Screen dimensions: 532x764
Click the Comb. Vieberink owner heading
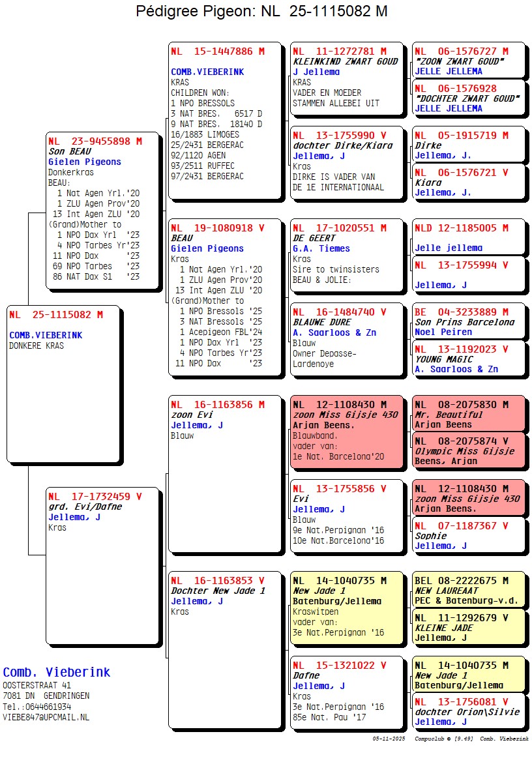57,672
